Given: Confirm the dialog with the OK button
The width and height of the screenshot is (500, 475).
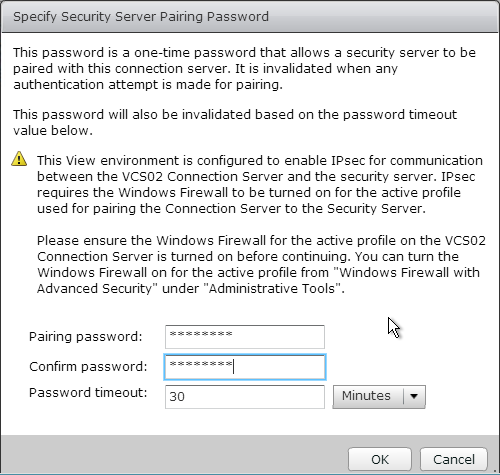Looking at the screenshot, I should tap(380, 459).
